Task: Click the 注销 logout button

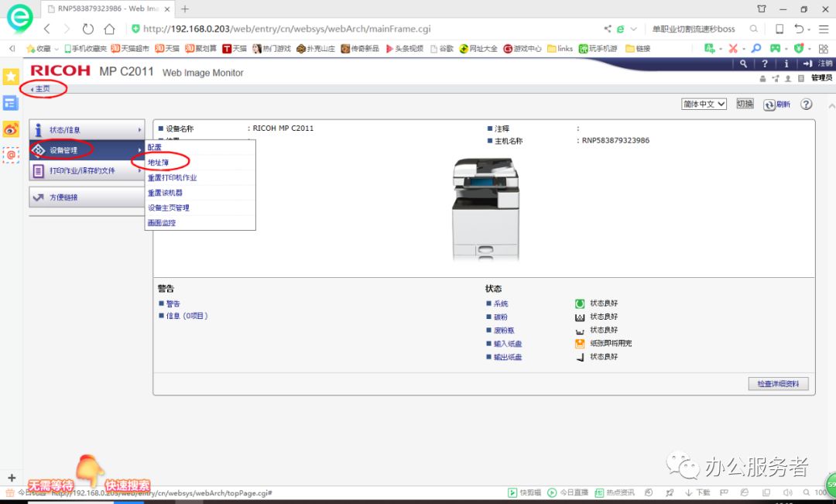Action: pos(817,63)
